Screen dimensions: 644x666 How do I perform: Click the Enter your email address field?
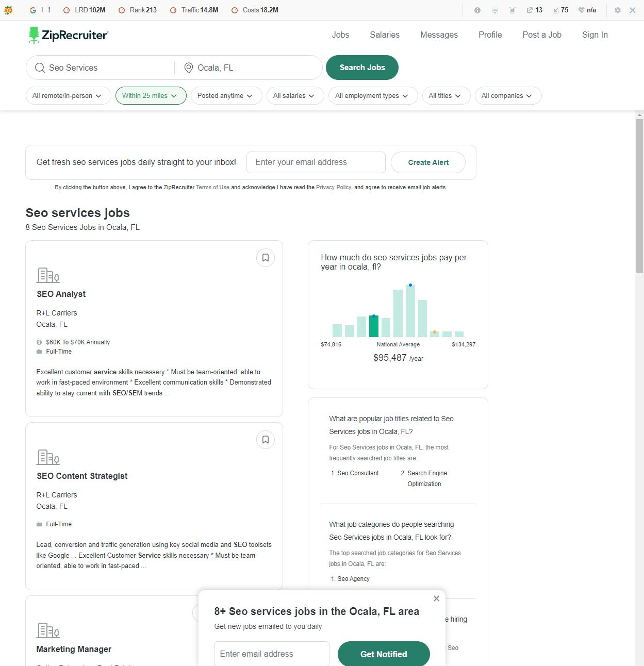tap(316, 162)
